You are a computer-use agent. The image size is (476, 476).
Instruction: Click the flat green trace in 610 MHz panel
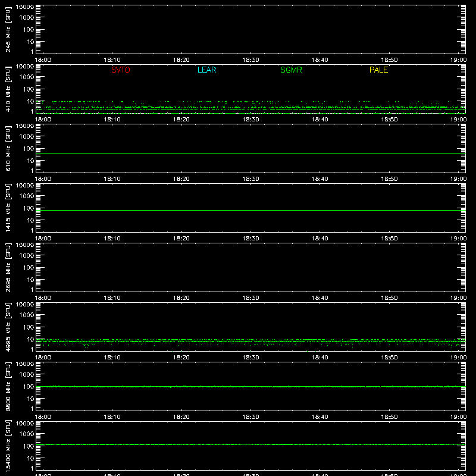click(x=250, y=153)
